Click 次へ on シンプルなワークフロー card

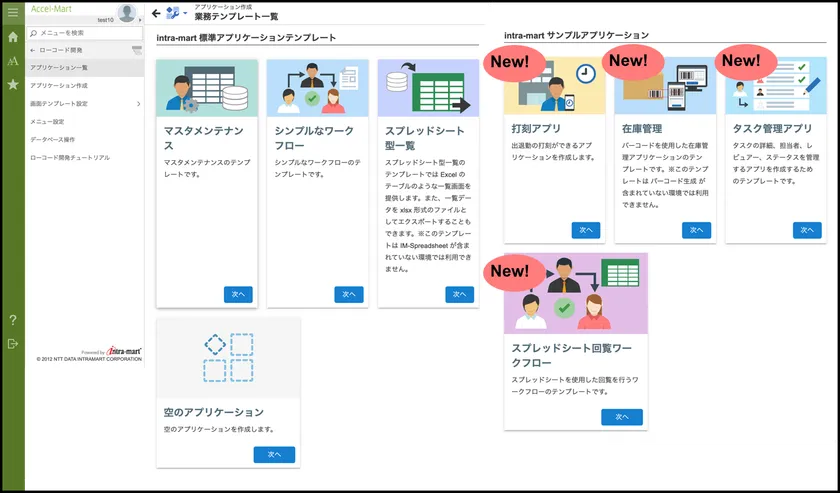point(349,294)
